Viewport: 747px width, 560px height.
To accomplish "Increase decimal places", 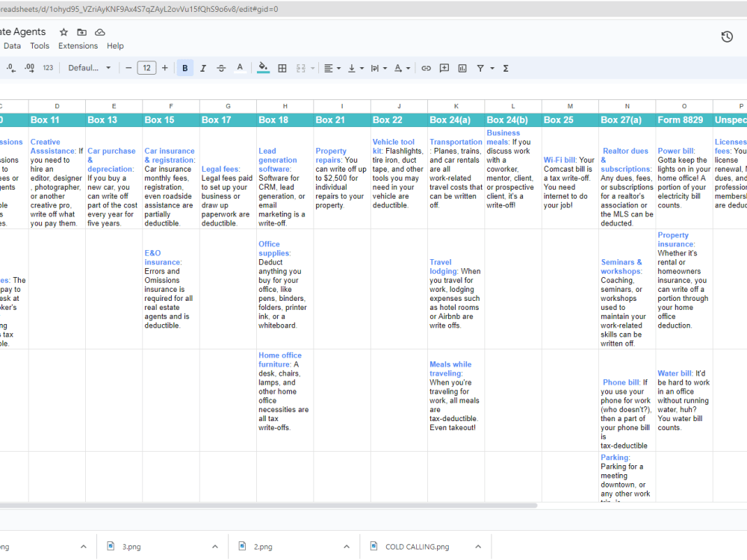I will point(30,68).
